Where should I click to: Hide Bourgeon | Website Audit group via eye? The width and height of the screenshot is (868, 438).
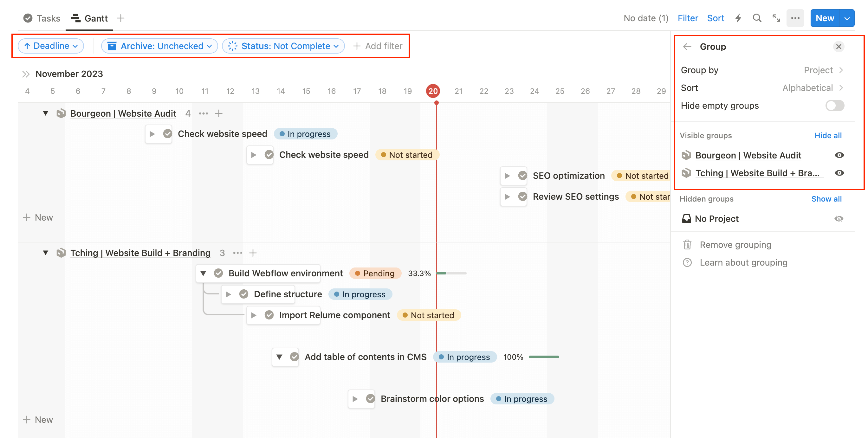tap(839, 155)
